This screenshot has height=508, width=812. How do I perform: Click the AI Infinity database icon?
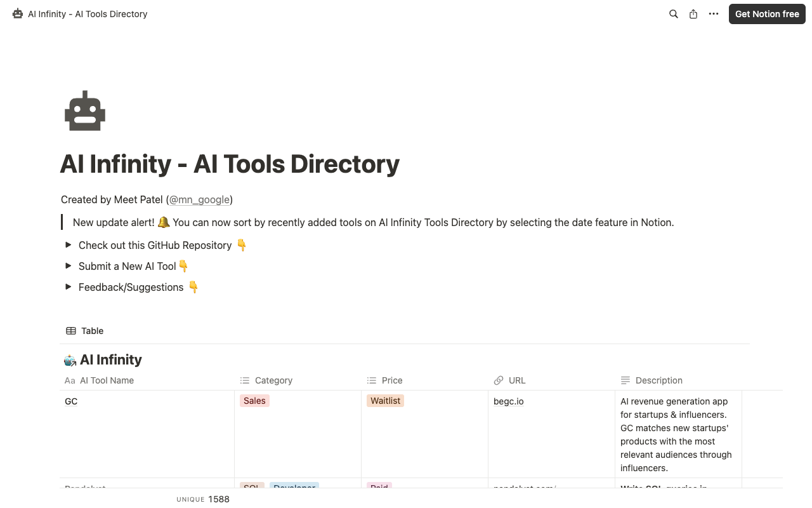(70, 360)
